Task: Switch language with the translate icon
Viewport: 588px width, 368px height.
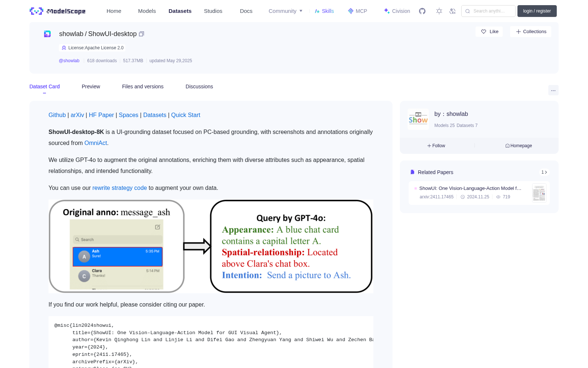Action: [453, 11]
